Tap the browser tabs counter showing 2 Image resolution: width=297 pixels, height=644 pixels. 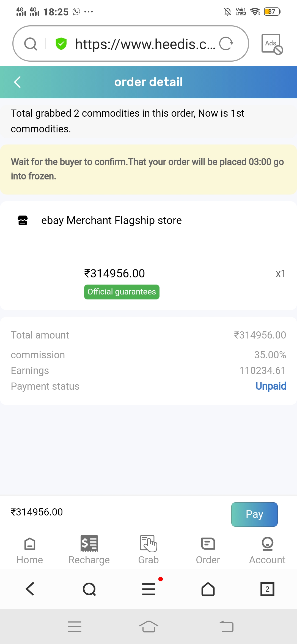267,589
